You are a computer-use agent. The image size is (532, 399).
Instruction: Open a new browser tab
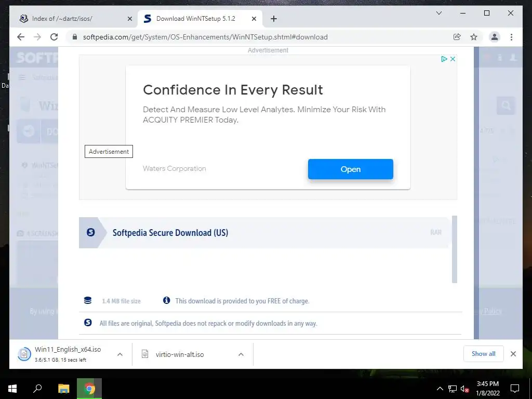[274, 19]
